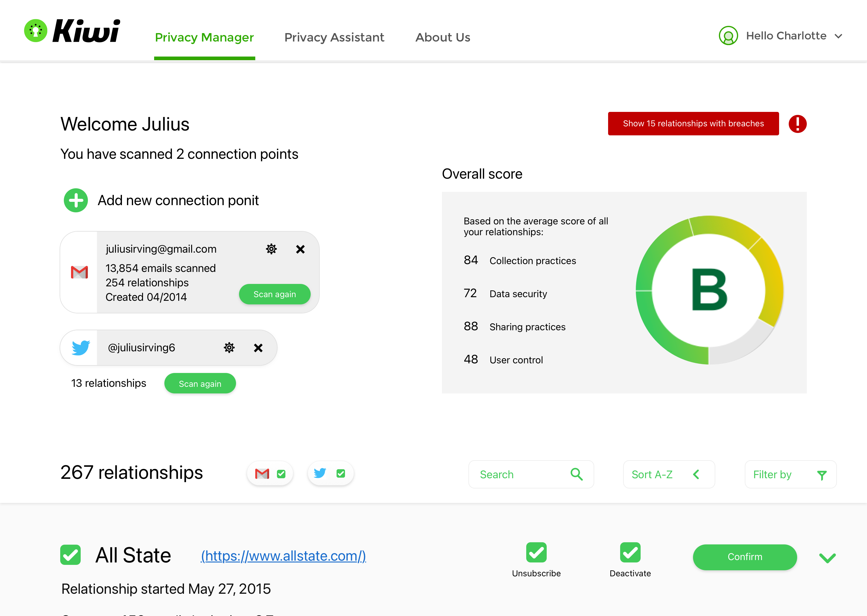Remove the Twitter connection with X icon
867x616 pixels.
tap(258, 347)
